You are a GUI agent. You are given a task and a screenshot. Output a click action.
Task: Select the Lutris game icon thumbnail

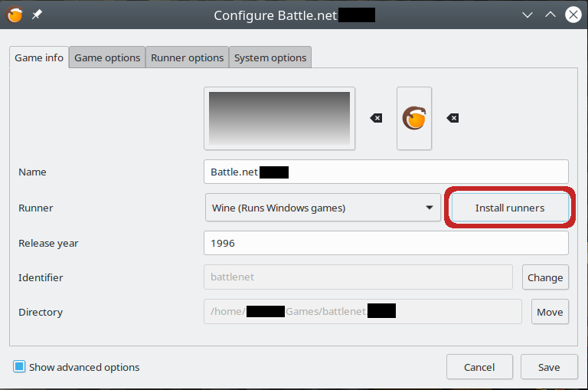pyautogui.click(x=414, y=118)
